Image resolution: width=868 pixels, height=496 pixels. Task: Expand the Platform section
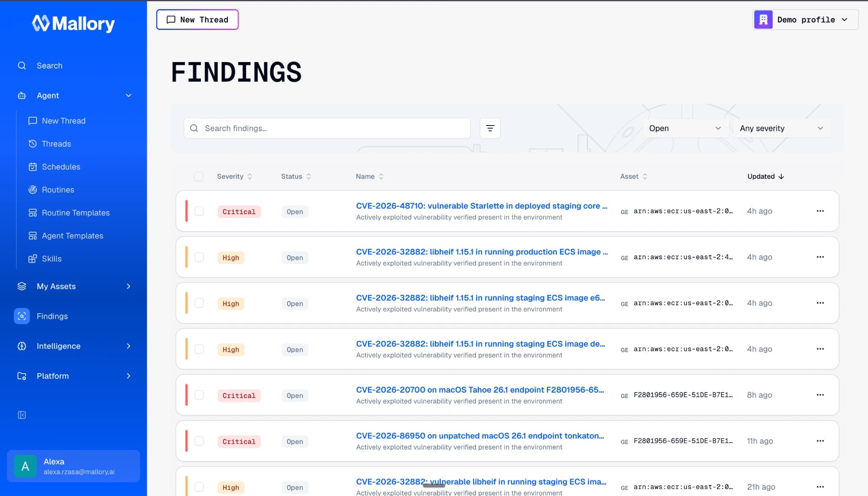click(x=73, y=376)
